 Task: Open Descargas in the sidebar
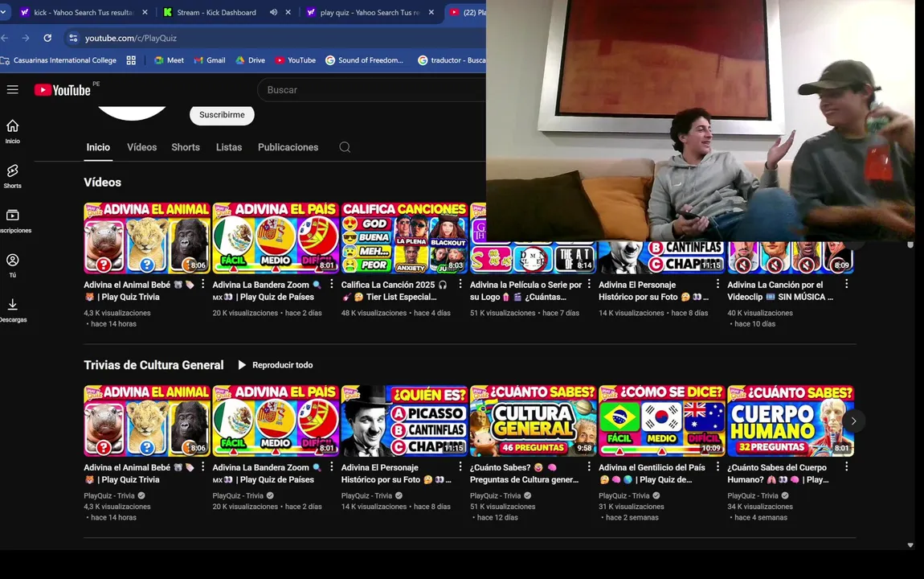[x=13, y=310]
